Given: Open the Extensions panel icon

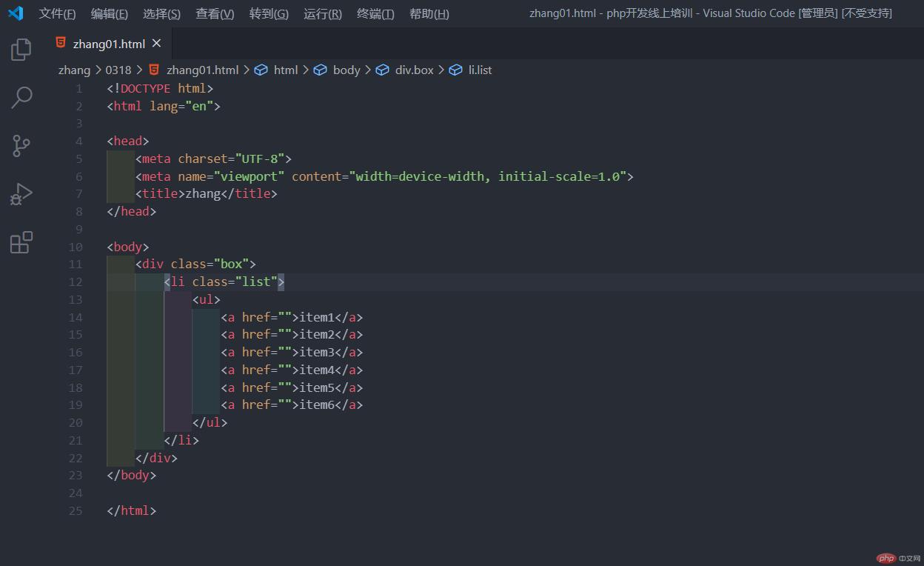Looking at the screenshot, I should (x=20, y=242).
